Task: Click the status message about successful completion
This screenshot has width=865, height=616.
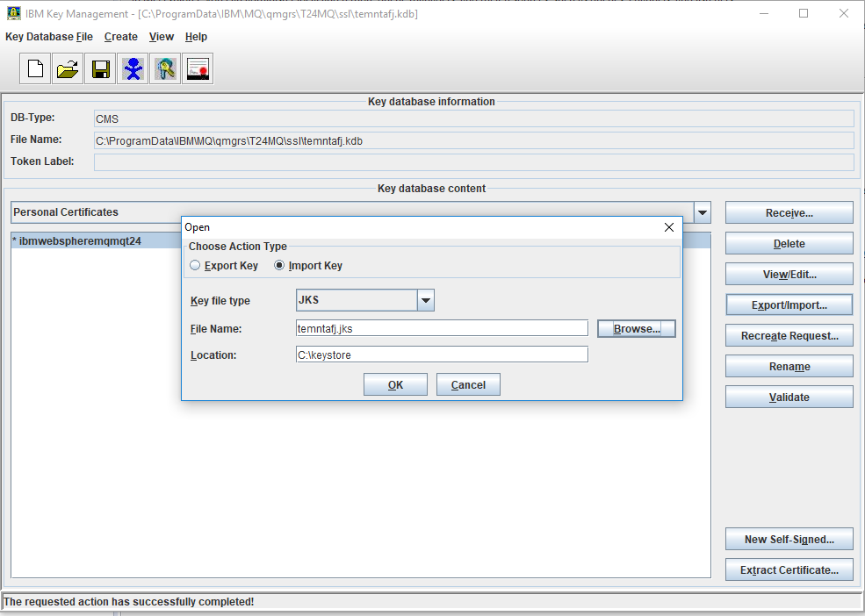Action: (x=129, y=602)
